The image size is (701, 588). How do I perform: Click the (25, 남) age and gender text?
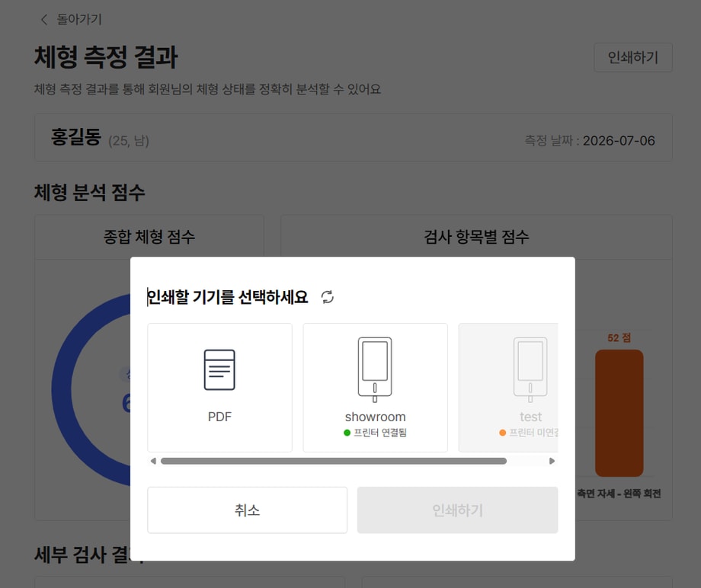coord(129,141)
